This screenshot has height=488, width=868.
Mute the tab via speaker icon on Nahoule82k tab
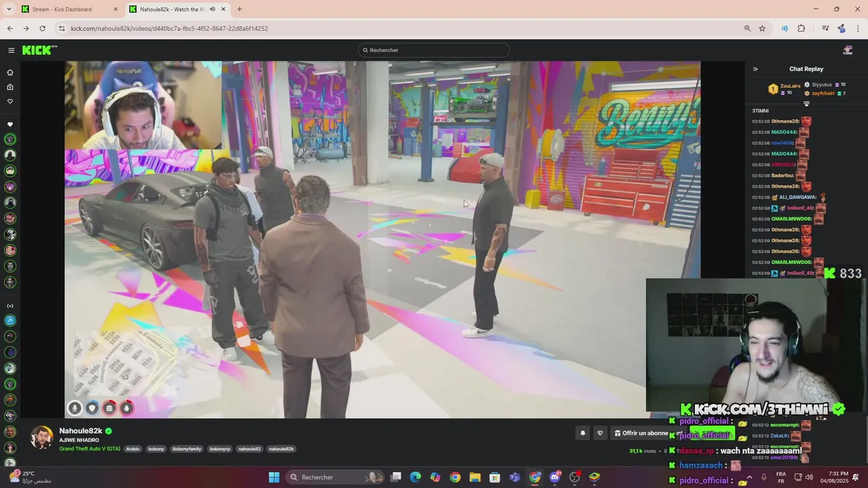(212, 9)
